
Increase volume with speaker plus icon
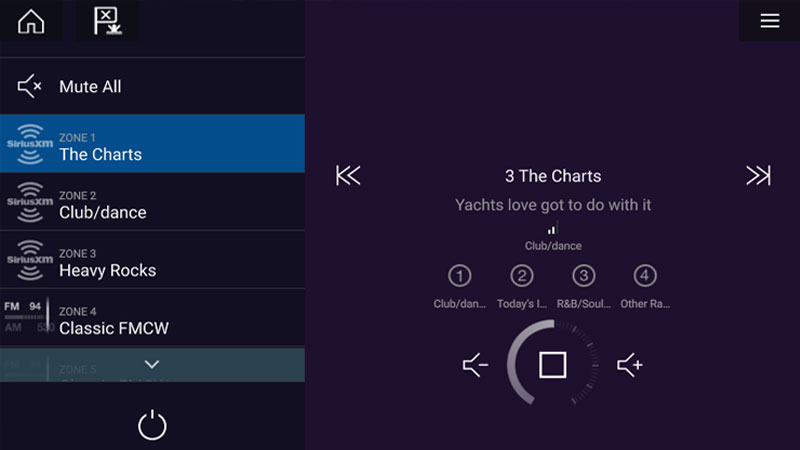[x=630, y=366]
